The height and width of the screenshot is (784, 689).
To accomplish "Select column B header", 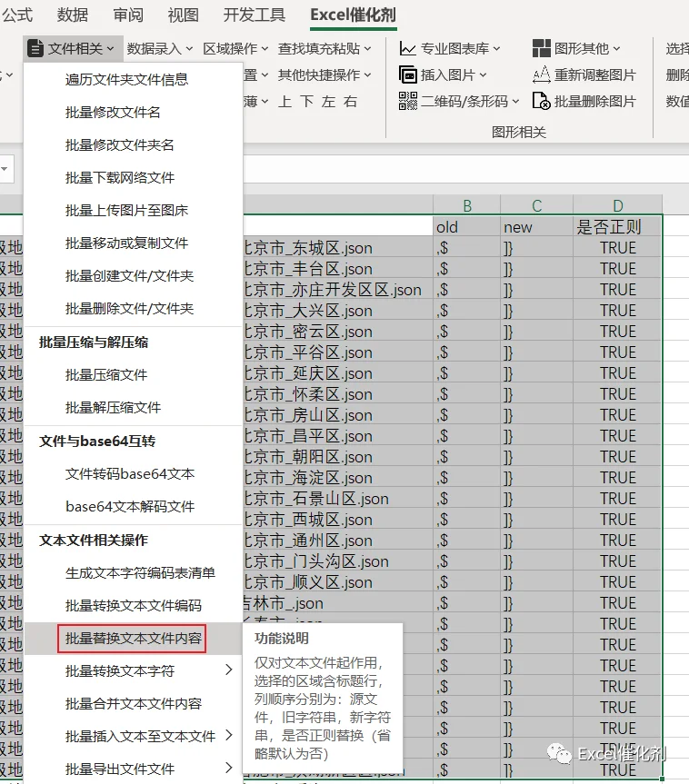I will (x=467, y=205).
